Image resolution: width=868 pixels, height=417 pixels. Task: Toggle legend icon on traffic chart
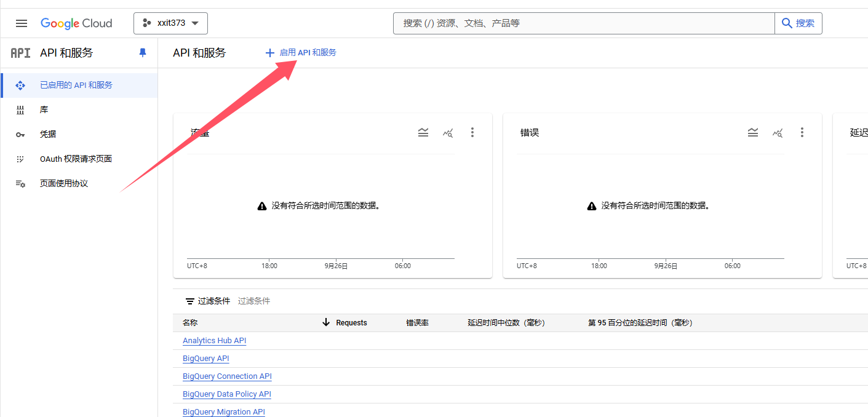tap(423, 132)
